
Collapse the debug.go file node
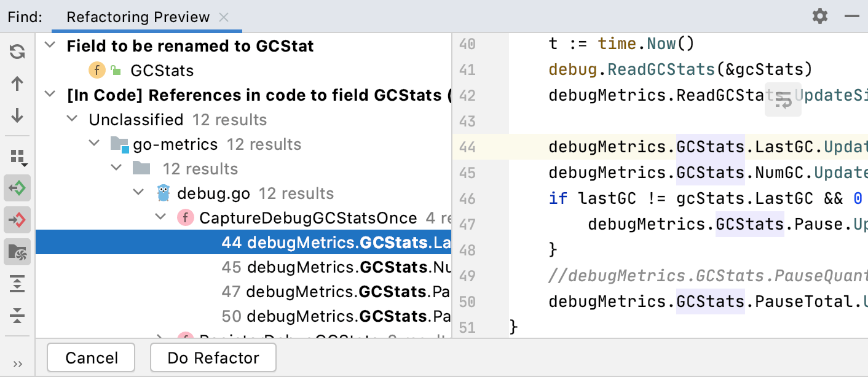point(138,193)
